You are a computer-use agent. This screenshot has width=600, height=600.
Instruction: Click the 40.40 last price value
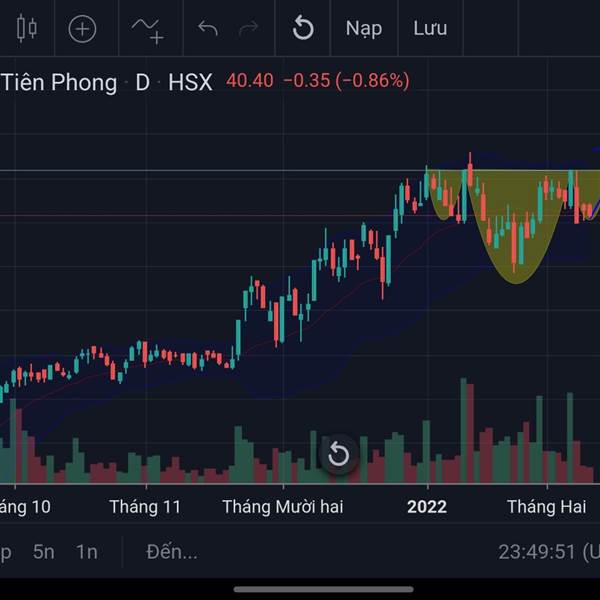(x=249, y=81)
